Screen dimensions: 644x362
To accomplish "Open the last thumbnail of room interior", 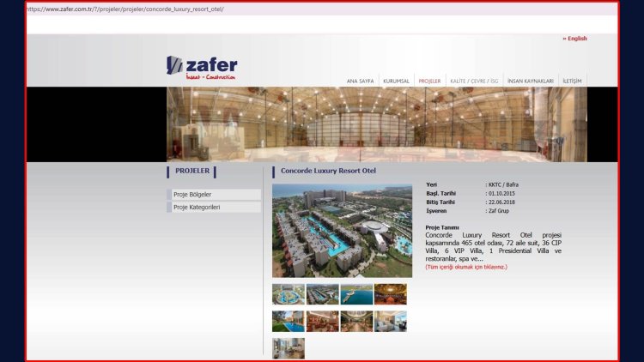I will tap(289, 348).
